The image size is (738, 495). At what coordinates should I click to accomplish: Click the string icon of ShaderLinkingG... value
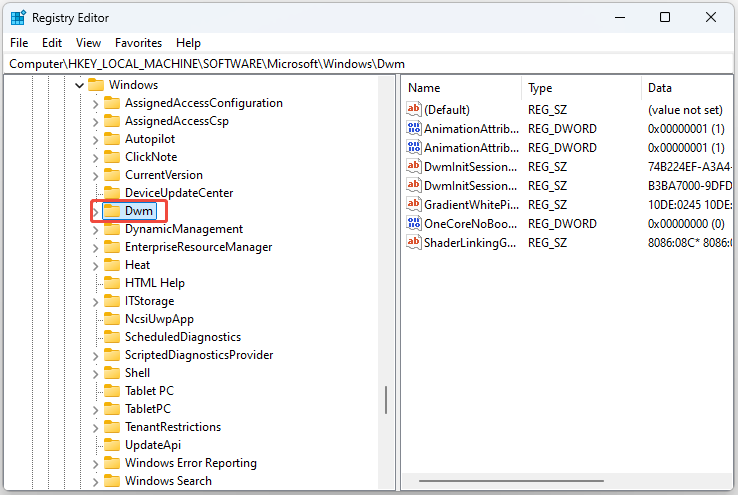pos(413,242)
